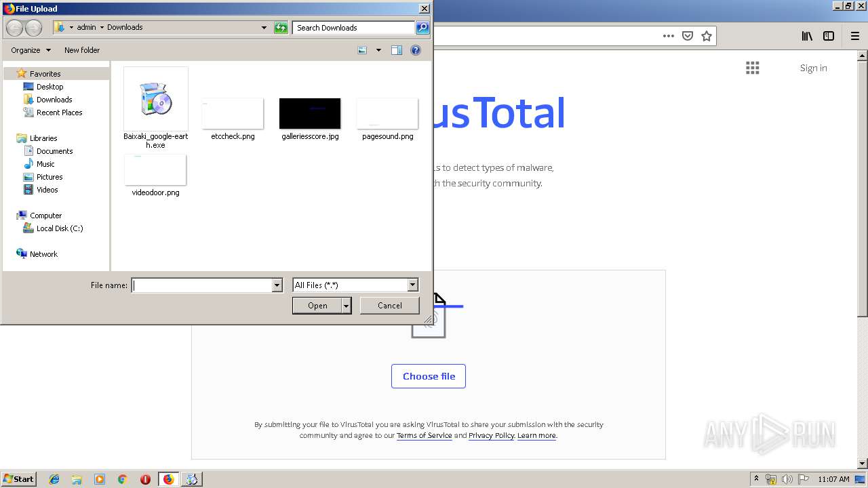Image resolution: width=868 pixels, height=488 pixels.
Task: Click admin in the address breadcrumb
Action: pyautogui.click(x=86, y=28)
